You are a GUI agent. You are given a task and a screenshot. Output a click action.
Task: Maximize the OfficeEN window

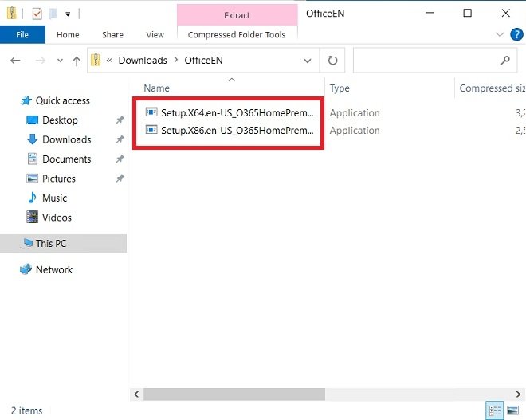click(467, 13)
